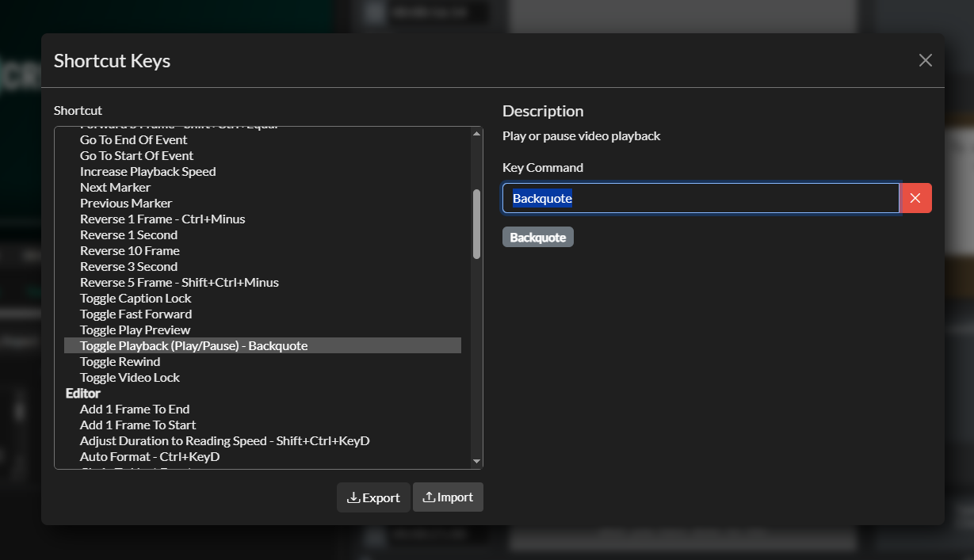Select Toggle Video Lock shortcut
This screenshot has height=560, width=974.
(262, 378)
